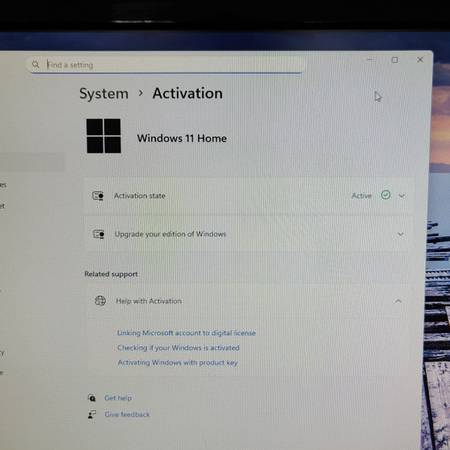This screenshot has width=450, height=450.
Task: Open Linking Microsoft account to digital license
Action: (186, 333)
